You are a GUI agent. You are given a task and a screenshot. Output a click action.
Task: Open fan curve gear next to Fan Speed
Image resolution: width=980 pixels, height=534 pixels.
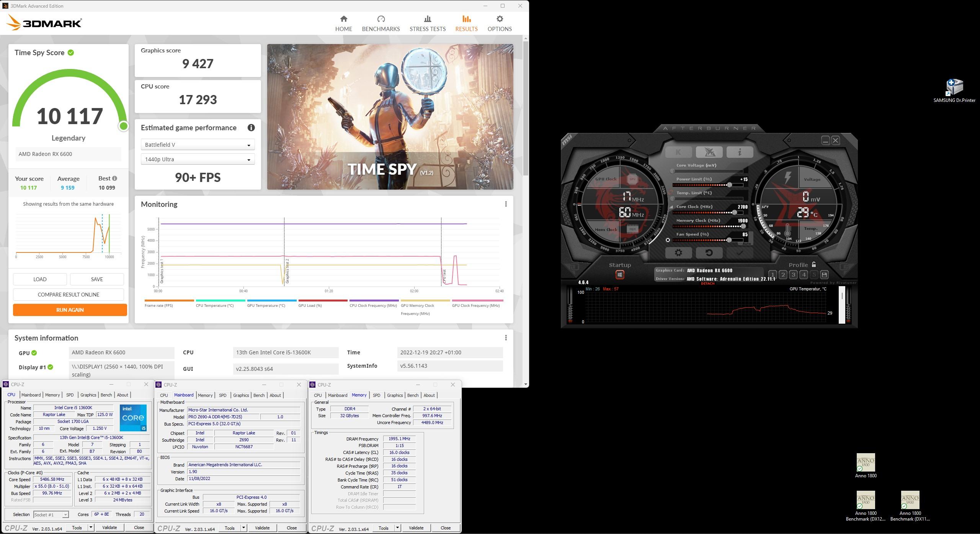click(x=668, y=240)
